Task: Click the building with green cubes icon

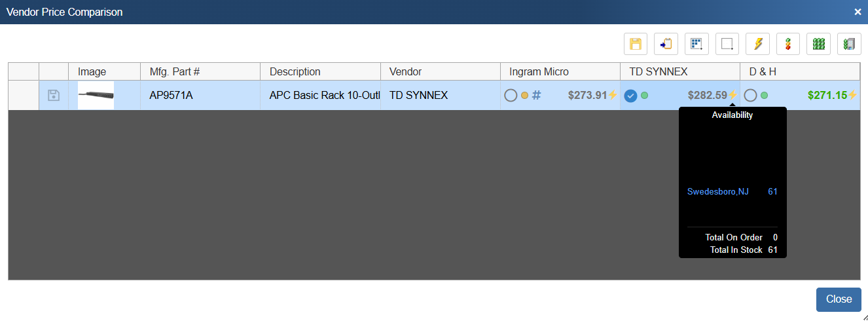Action: (x=849, y=44)
